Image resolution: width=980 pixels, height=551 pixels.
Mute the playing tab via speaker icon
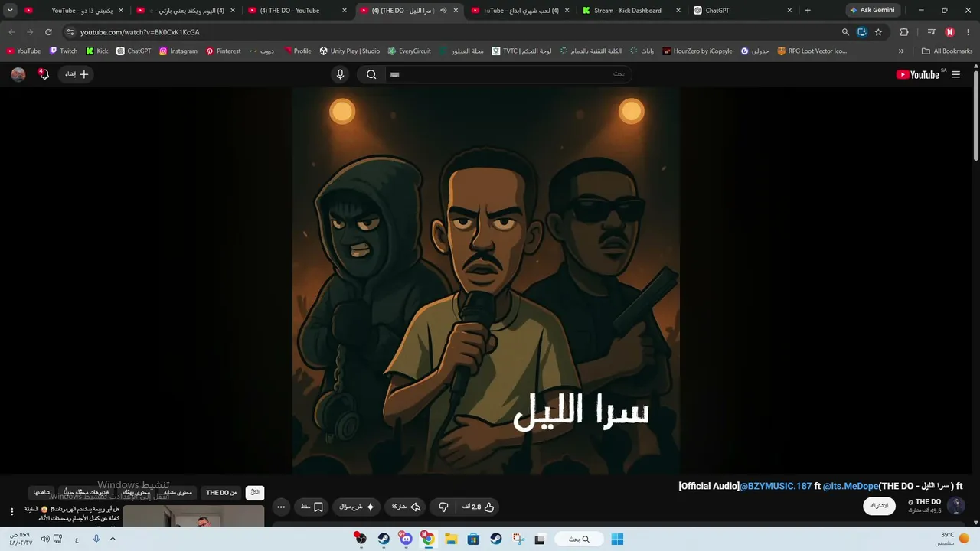443,11
